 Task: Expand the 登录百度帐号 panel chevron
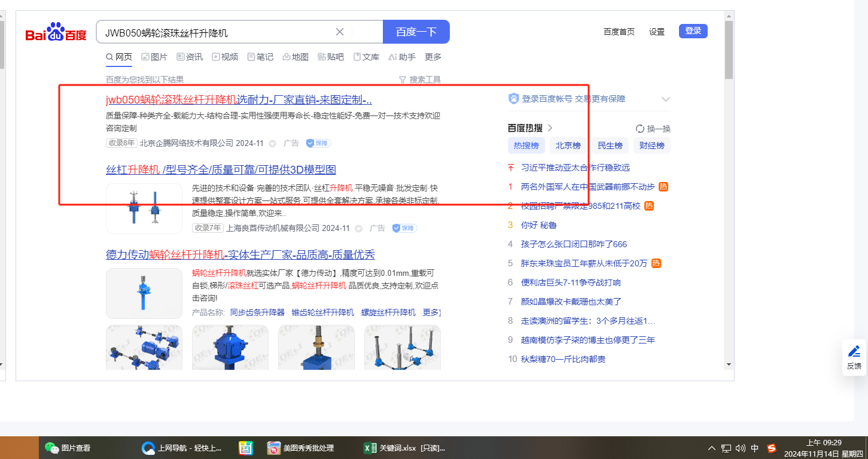[666, 99]
